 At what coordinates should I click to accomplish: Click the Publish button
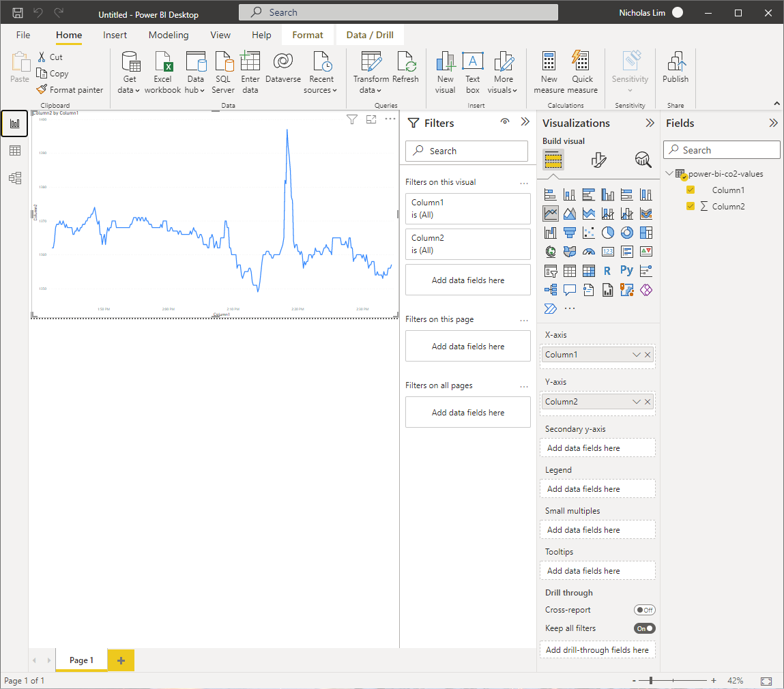(x=675, y=71)
